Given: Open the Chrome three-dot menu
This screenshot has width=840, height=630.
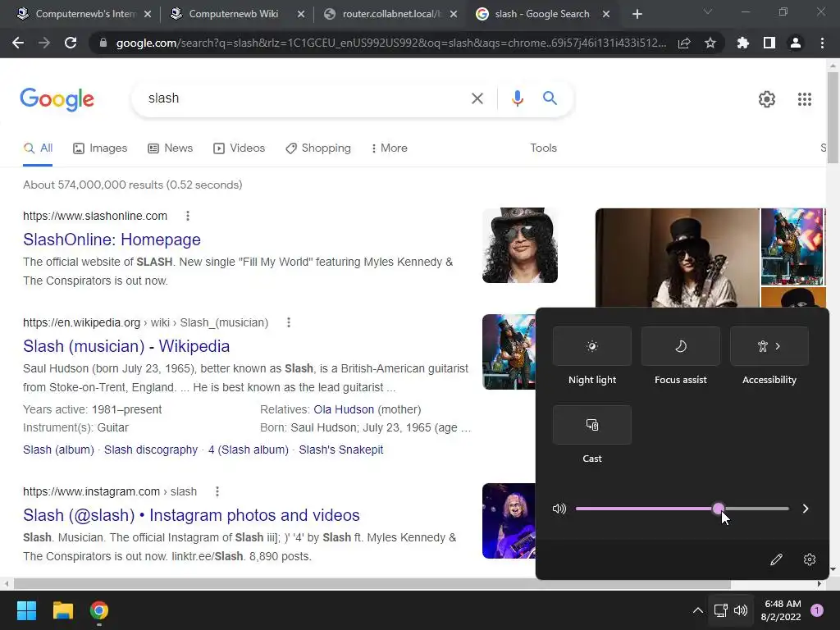Looking at the screenshot, I should [x=822, y=43].
